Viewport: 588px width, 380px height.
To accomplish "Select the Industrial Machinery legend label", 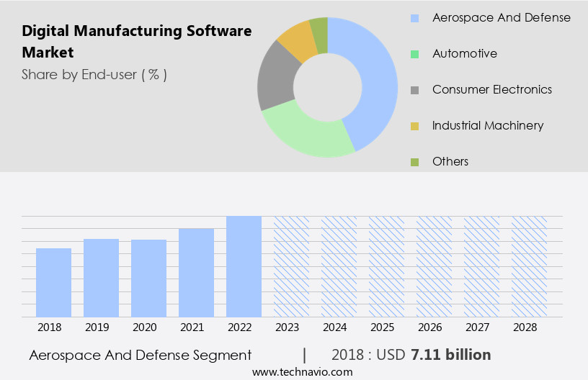I will point(487,125).
